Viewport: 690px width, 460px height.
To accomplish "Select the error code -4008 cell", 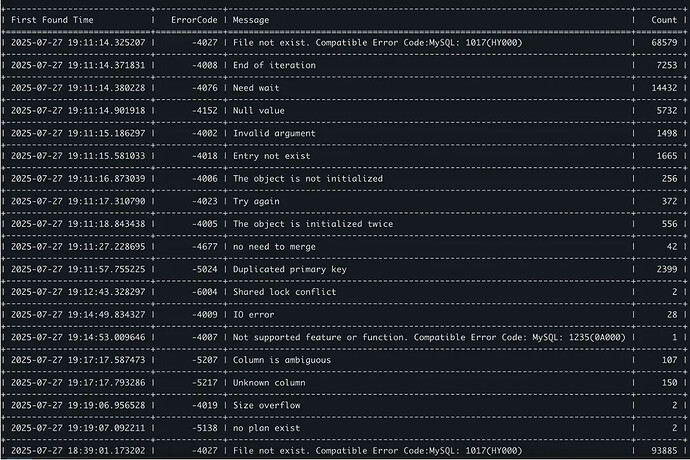I will pos(205,65).
